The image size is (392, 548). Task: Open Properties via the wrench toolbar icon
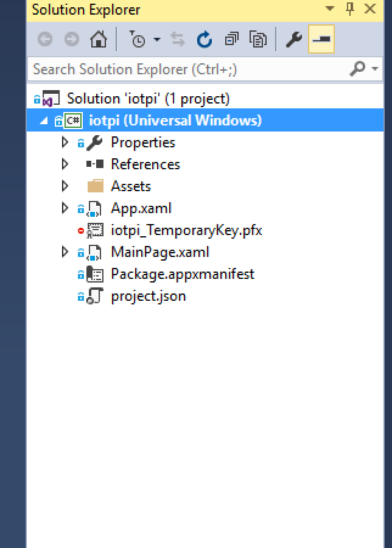tap(294, 40)
